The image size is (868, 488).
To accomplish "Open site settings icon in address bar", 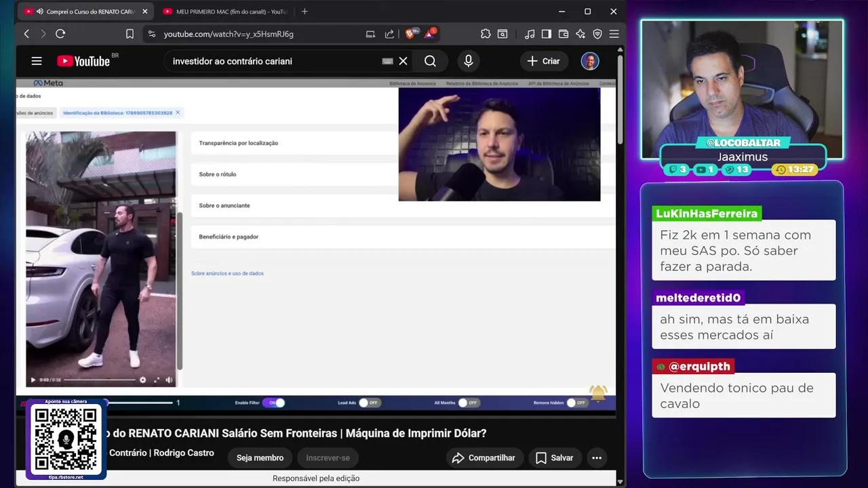I will [x=151, y=34].
